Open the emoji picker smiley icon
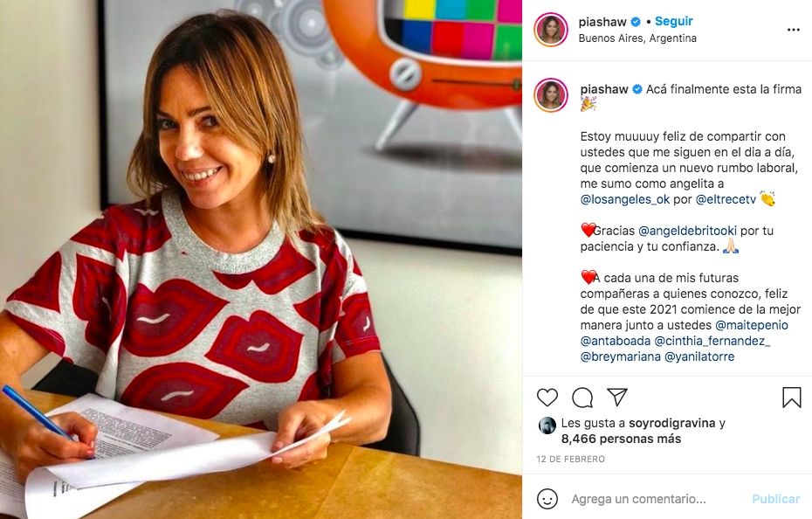812x519 pixels. coord(547,499)
